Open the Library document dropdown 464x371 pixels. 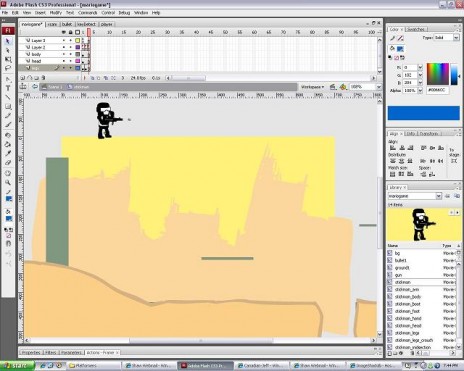[439, 196]
